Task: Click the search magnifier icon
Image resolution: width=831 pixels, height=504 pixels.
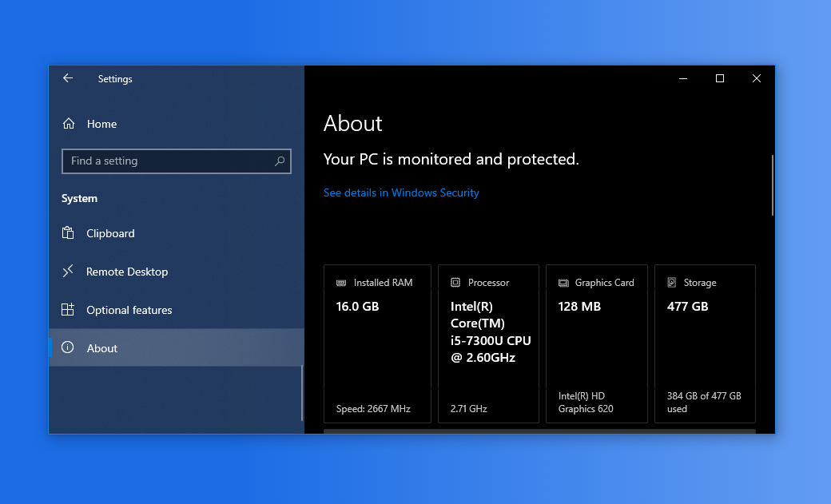Action: coord(280,161)
